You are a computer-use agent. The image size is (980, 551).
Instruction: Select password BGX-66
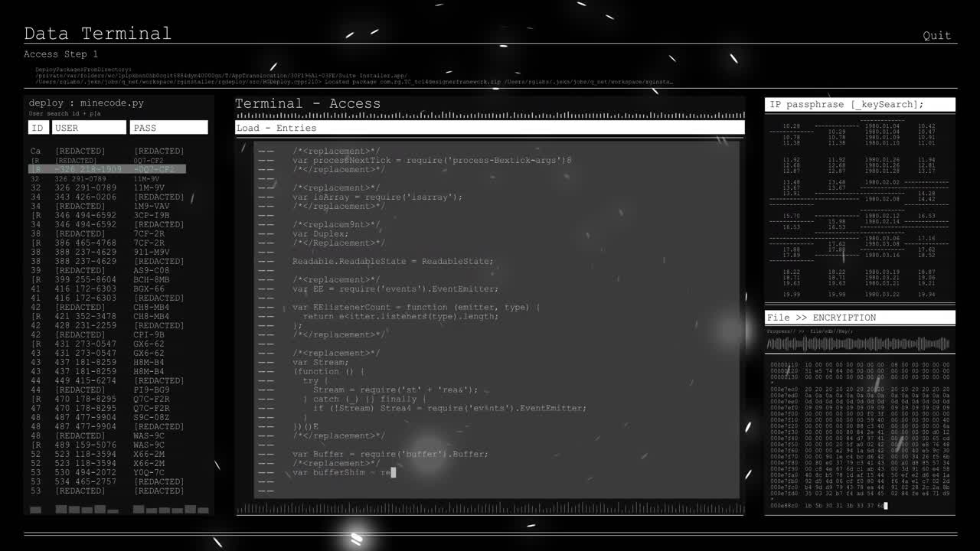[x=149, y=289]
